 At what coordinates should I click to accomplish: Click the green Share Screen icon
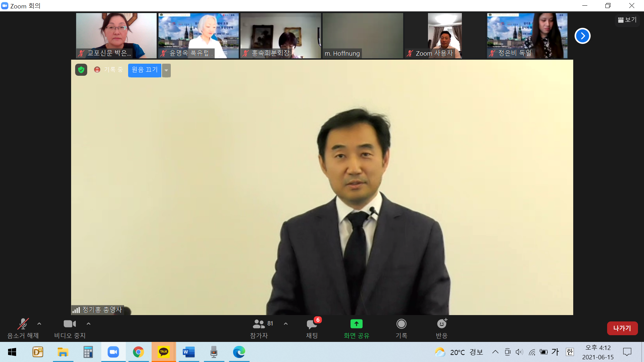pos(356,324)
